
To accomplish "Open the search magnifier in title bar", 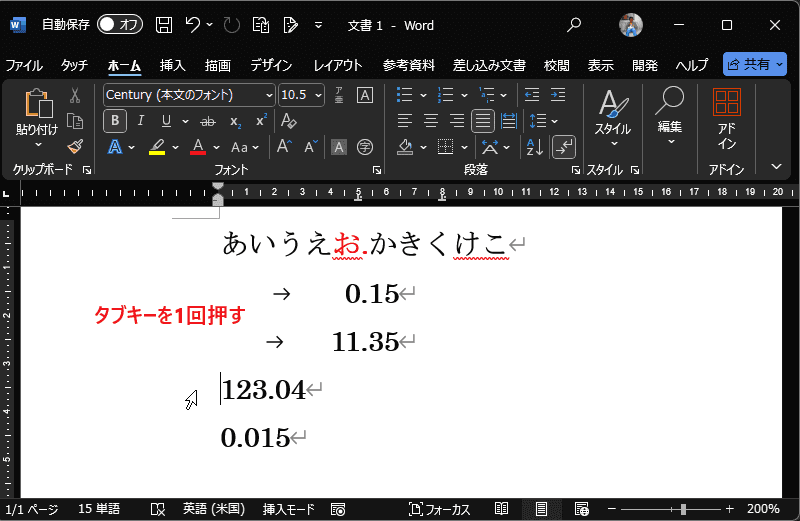I will (574, 25).
